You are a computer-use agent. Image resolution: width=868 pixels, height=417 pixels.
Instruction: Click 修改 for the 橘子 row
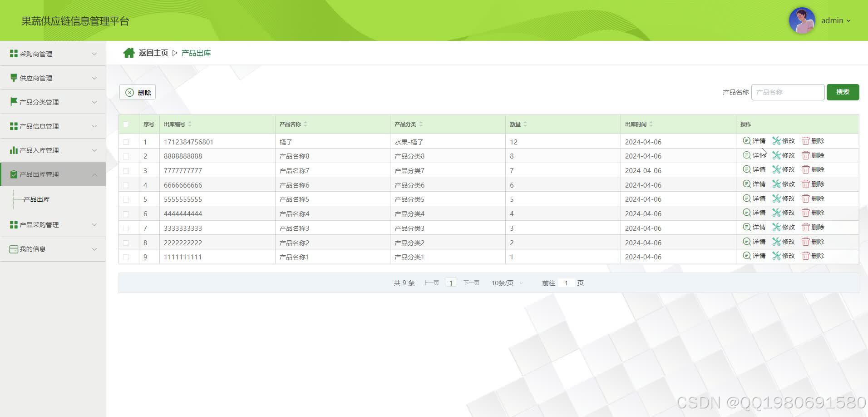pos(784,141)
